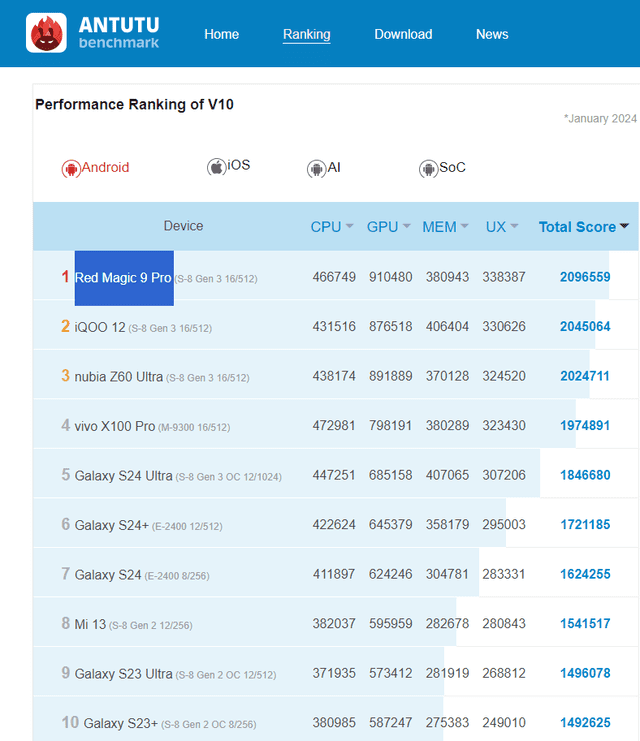The height and width of the screenshot is (741, 640).
Task: Click the AnTuTu flame logo icon
Action: pos(46,33)
